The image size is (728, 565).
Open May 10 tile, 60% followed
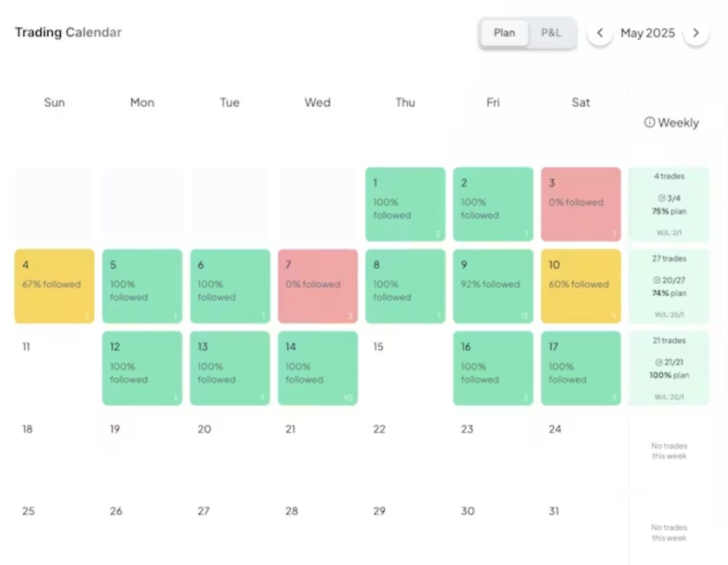581,286
